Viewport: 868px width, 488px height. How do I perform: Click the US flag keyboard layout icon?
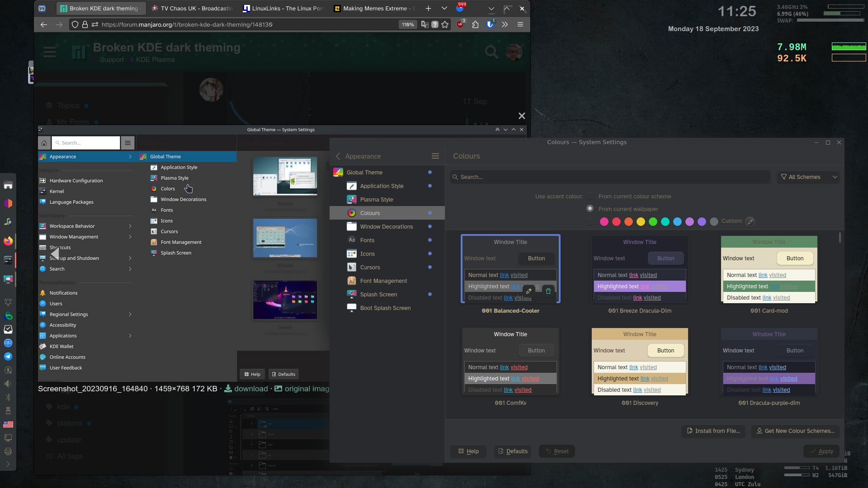pos(8,424)
